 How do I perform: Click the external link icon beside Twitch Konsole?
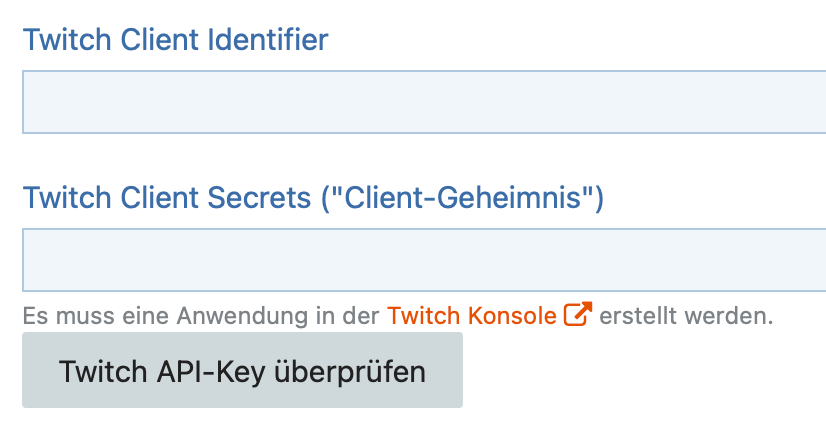[x=578, y=314]
